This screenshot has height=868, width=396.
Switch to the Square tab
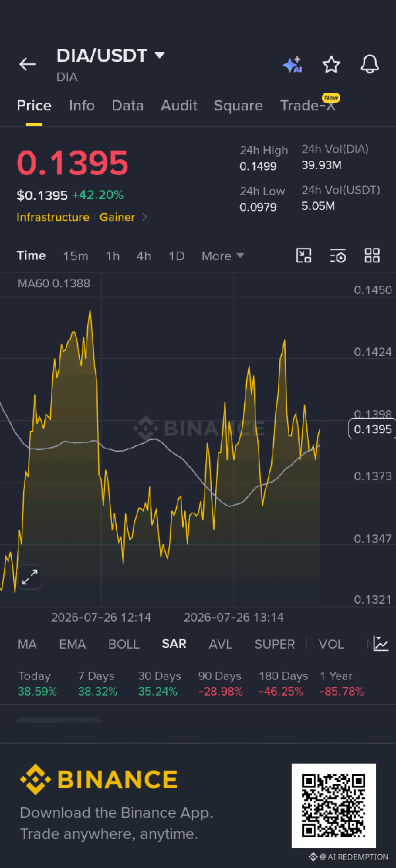[238, 106]
